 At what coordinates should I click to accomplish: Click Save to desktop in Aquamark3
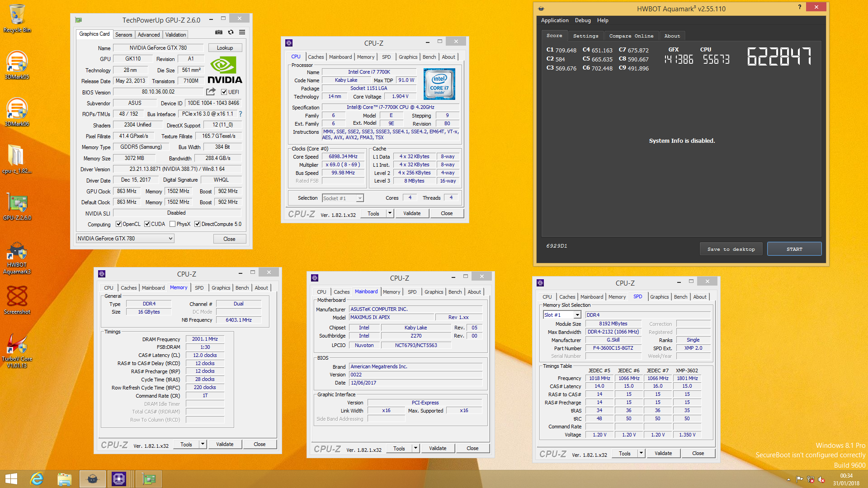pos(731,249)
